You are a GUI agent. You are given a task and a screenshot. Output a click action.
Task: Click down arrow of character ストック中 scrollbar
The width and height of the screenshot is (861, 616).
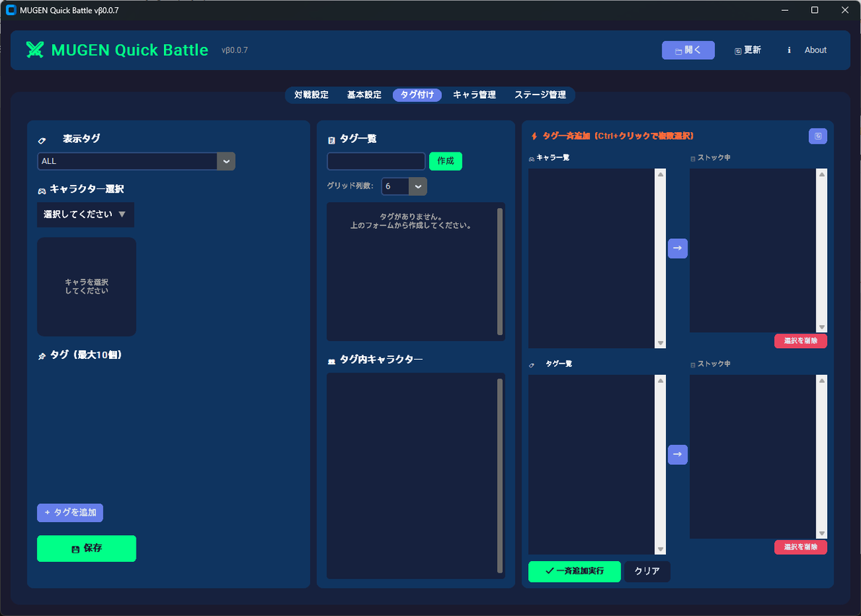(822, 327)
